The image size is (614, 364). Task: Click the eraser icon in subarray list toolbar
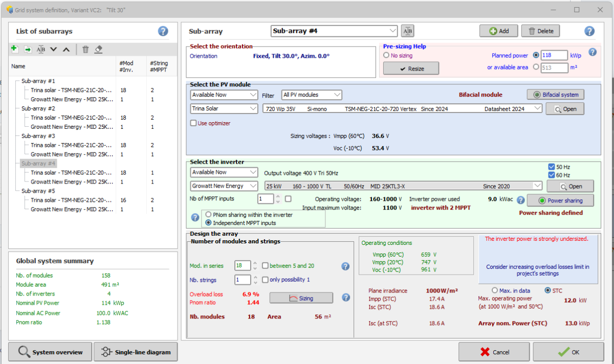pos(99,49)
